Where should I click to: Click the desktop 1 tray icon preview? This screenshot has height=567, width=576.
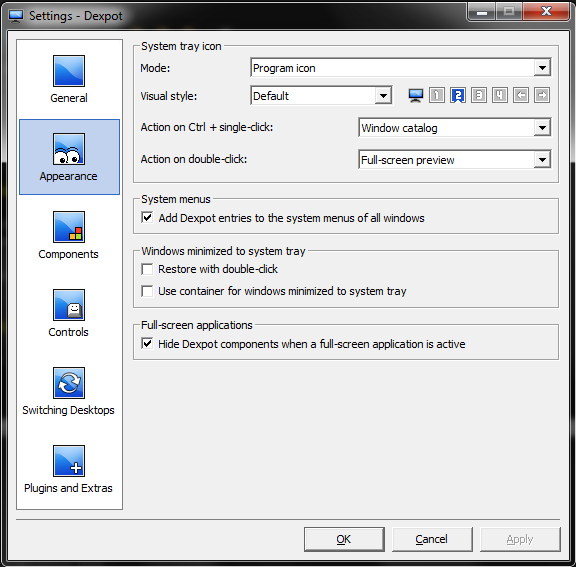pos(437,95)
